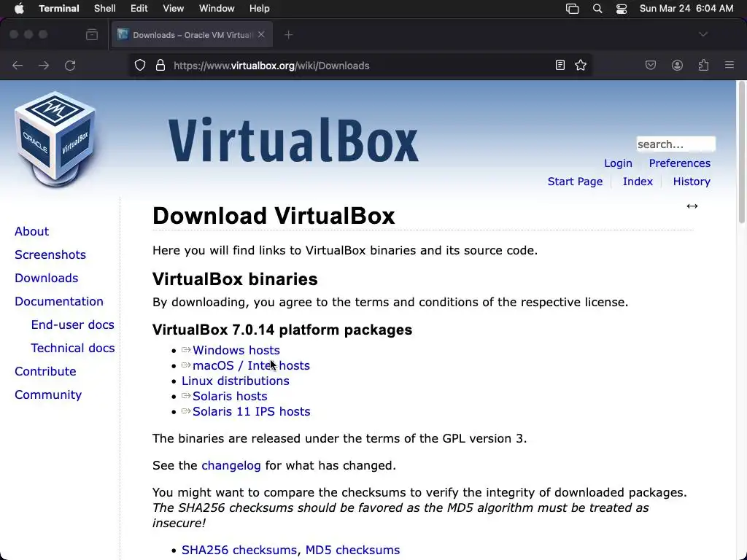Reload the current page
This screenshot has height=560, width=747.
(x=70, y=65)
